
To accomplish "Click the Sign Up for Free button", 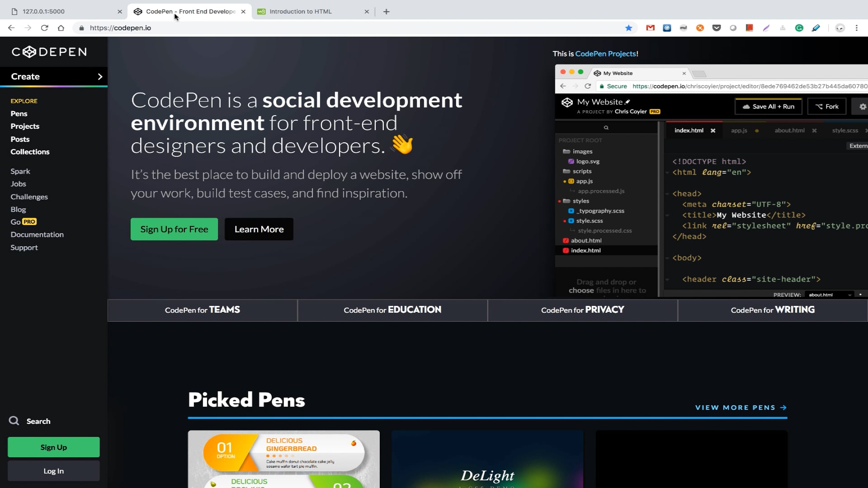I will pos(174,229).
